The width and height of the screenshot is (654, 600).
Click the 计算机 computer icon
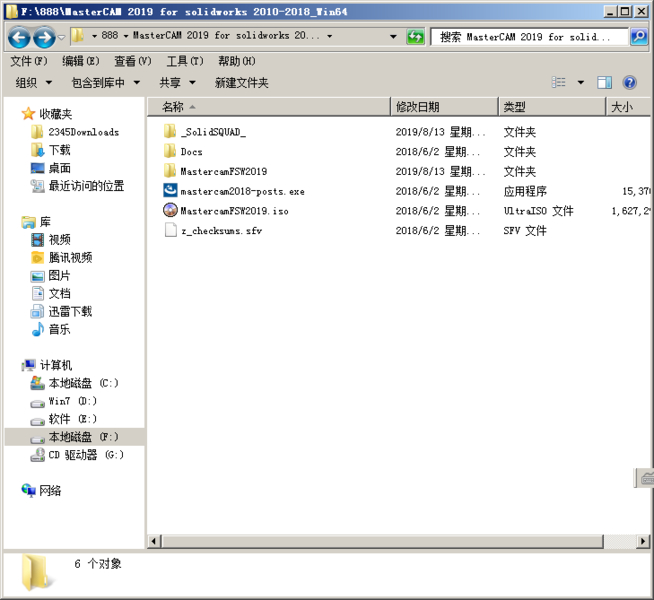click(x=28, y=365)
